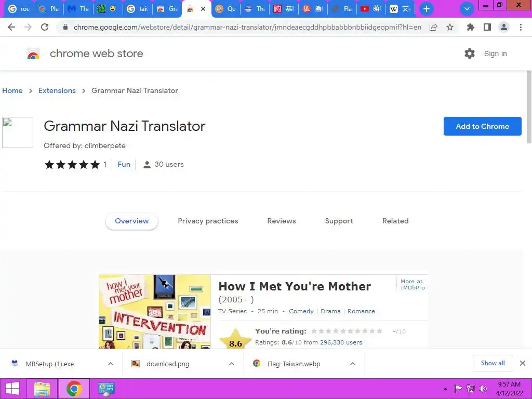
Task: Open Chrome's three-dot menu
Action: tap(521, 27)
